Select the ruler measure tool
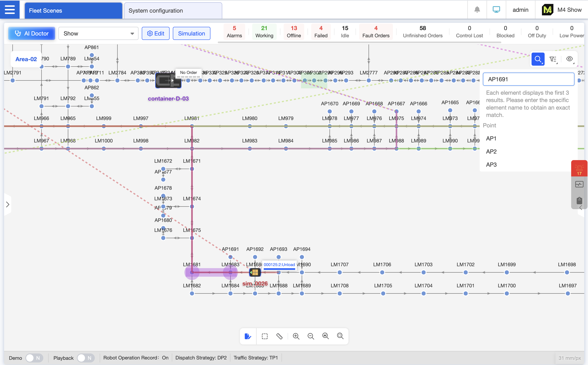This screenshot has height=365, width=588. pyautogui.click(x=279, y=336)
